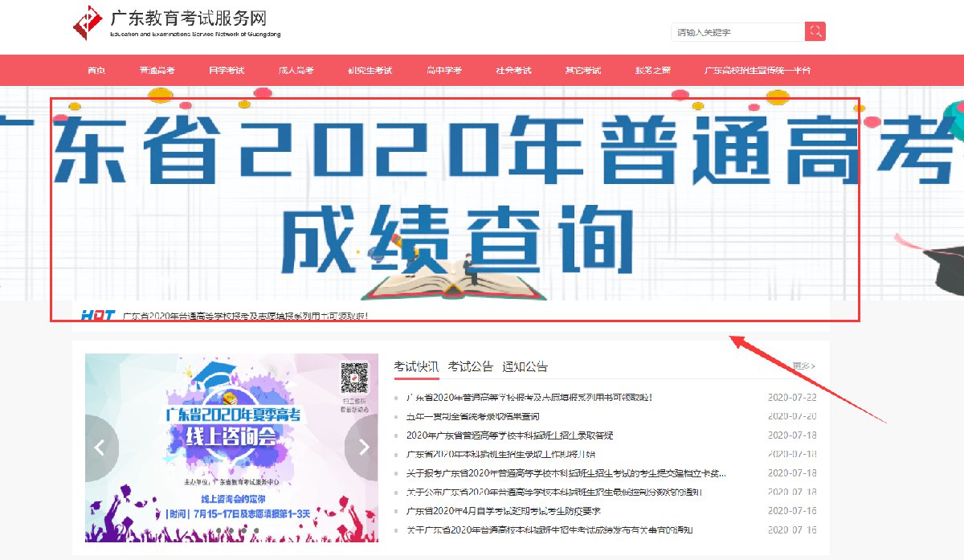Type in the 请输入关键字 search field
This screenshot has height=560, width=964.
click(x=737, y=32)
